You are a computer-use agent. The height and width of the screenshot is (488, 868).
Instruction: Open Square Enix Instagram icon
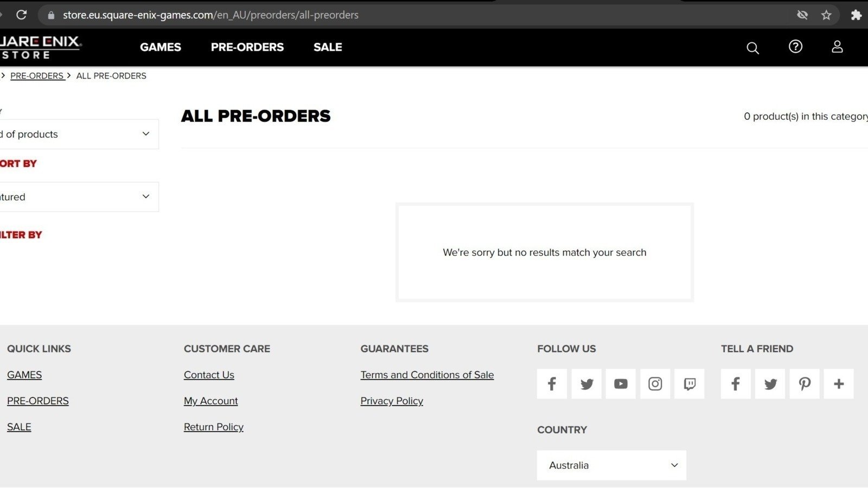click(655, 384)
